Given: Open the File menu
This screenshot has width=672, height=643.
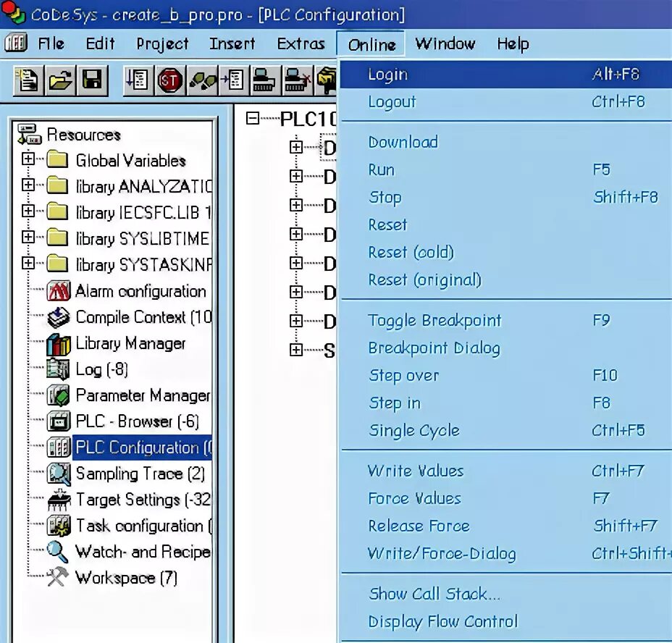Looking at the screenshot, I should (51, 43).
